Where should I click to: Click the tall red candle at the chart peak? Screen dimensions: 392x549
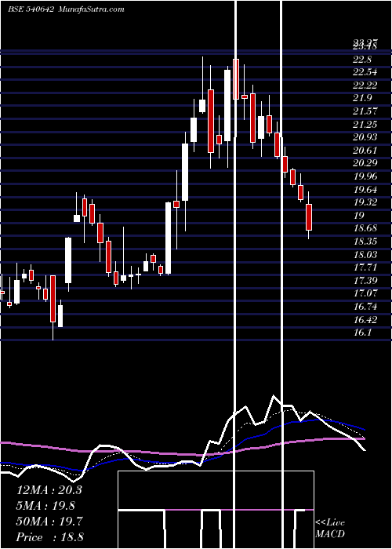pos(236,79)
